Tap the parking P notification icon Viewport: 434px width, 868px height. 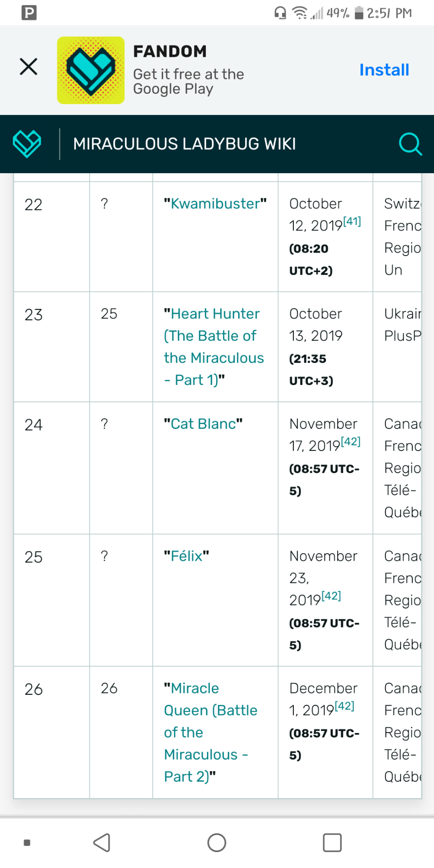click(29, 13)
